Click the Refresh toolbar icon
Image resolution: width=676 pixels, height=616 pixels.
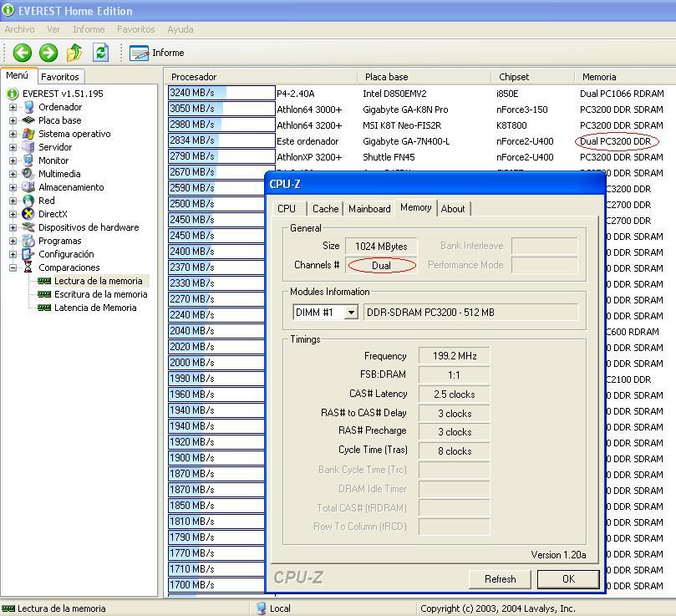[x=100, y=53]
